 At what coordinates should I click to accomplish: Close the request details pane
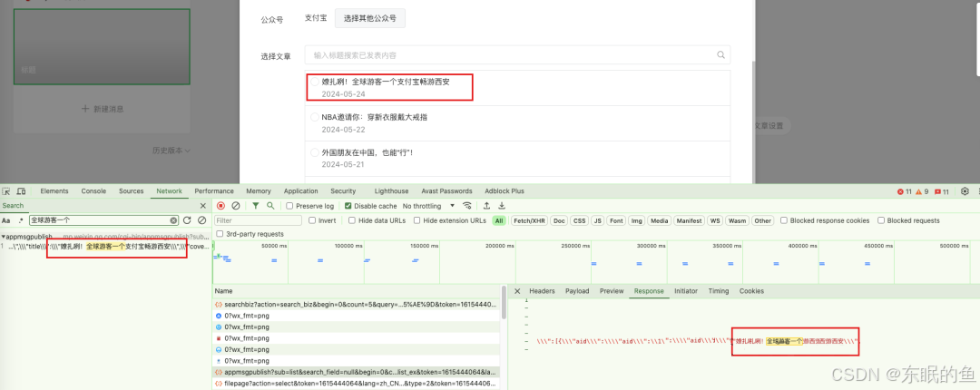point(517,291)
